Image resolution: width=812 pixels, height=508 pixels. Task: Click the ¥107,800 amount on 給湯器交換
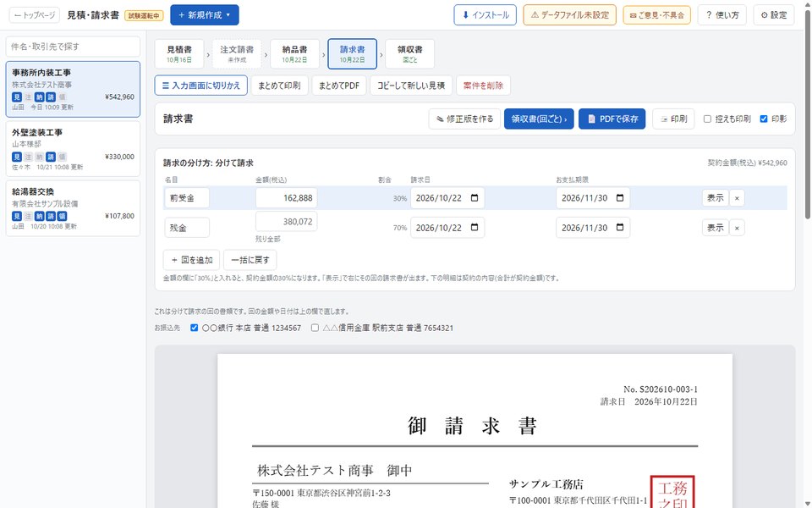(119, 216)
